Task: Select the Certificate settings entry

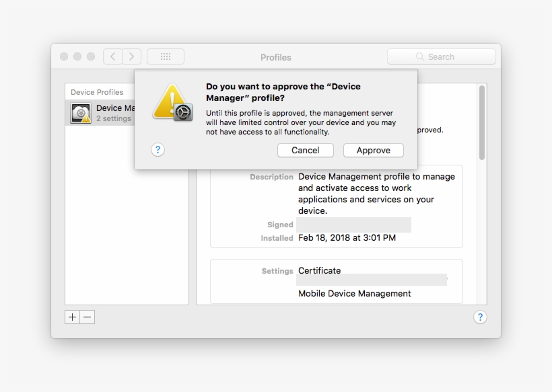Action: click(319, 271)
